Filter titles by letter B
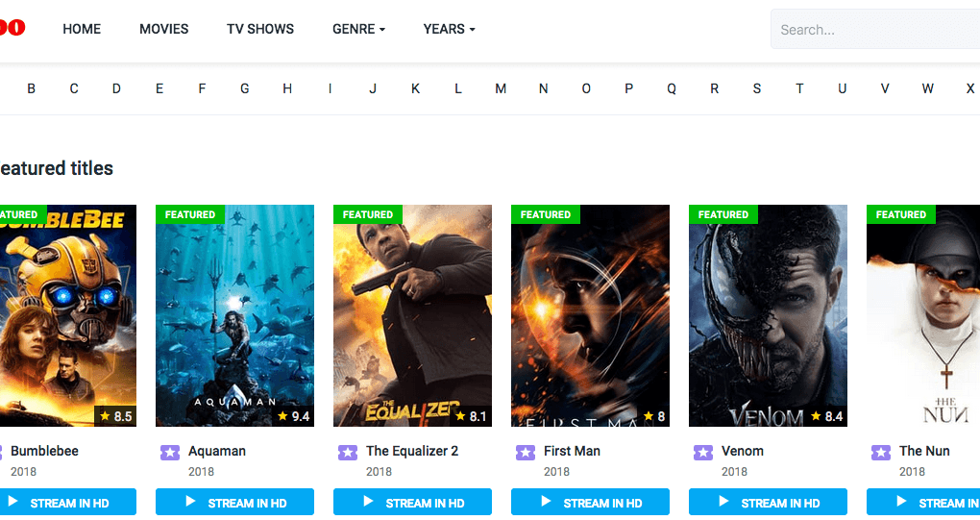Viewport: 980px width, 520px height. tap(32, 88)
